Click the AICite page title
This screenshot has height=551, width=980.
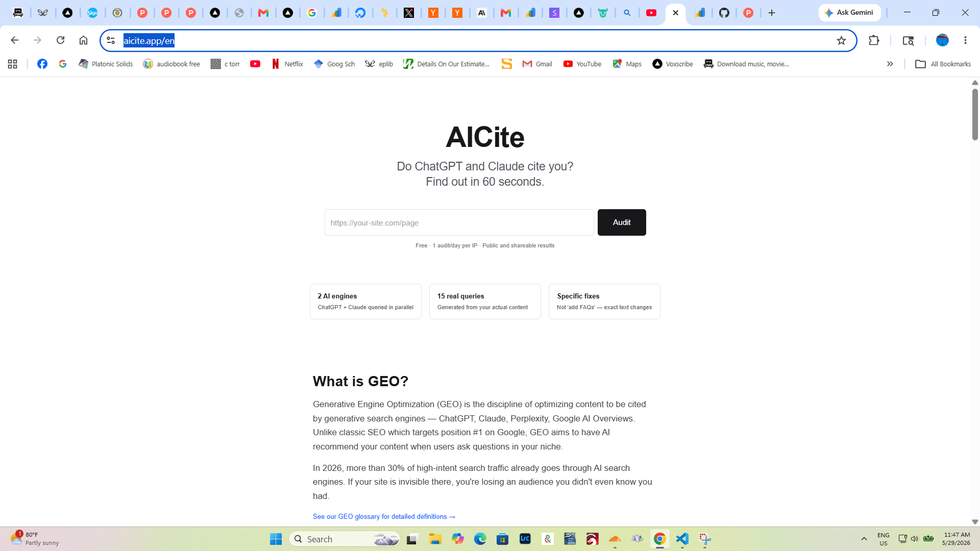tap(485, 137)
